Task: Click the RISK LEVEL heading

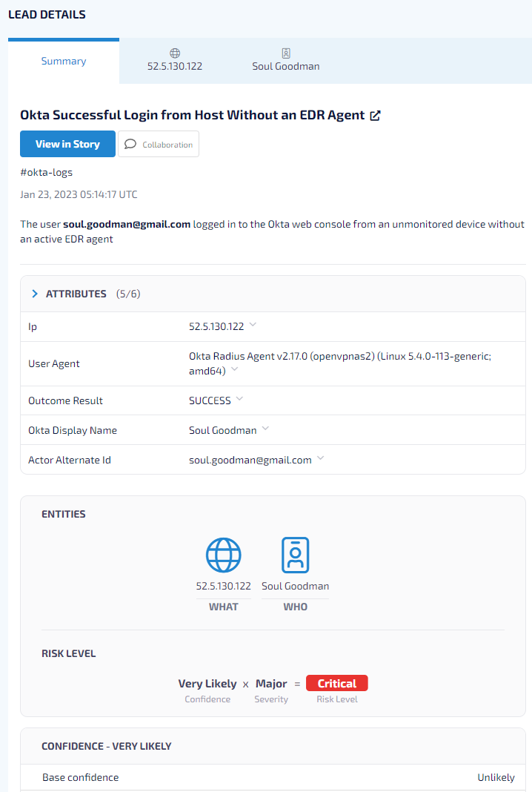Action: [69, 653]
